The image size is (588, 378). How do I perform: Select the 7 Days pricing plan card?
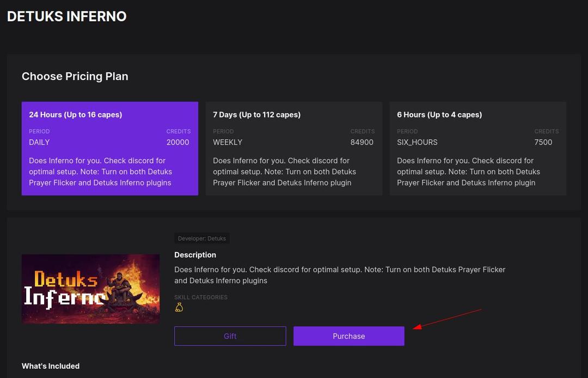[x=293, y=148]
